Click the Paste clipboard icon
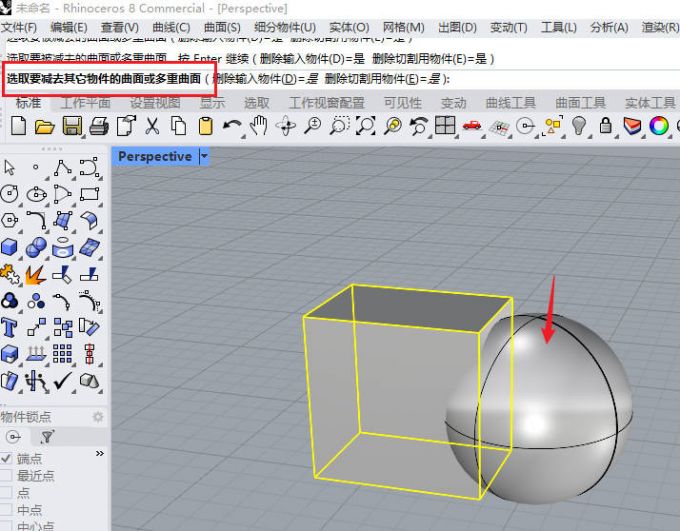Image resolution: width=680 pixels, height=531 pixels. [206, 126]
